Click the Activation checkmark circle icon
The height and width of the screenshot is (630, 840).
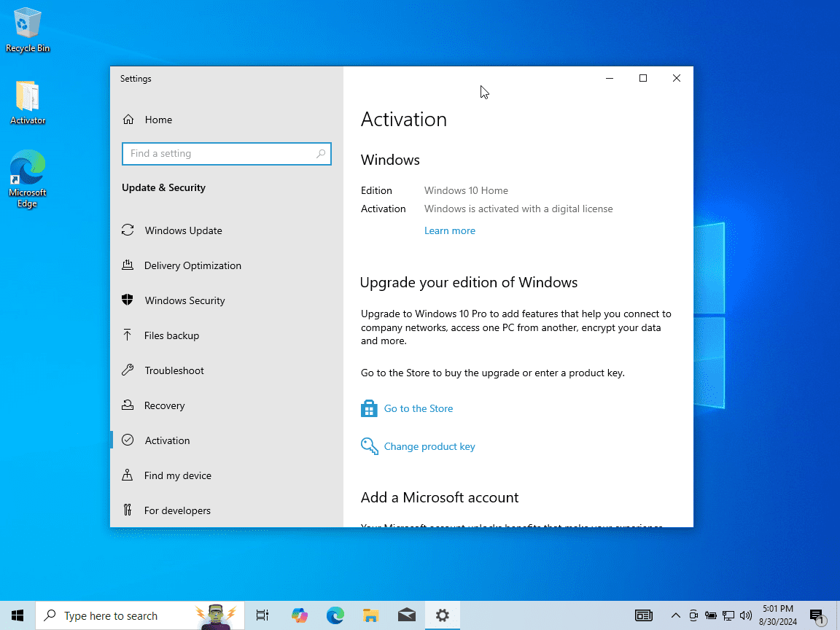[x=128, y=440]
